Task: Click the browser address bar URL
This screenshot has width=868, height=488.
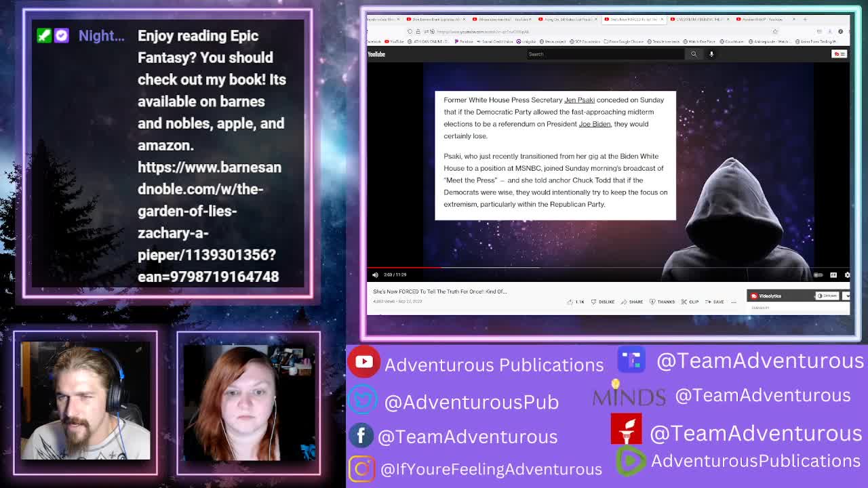Action: (481, 31)
